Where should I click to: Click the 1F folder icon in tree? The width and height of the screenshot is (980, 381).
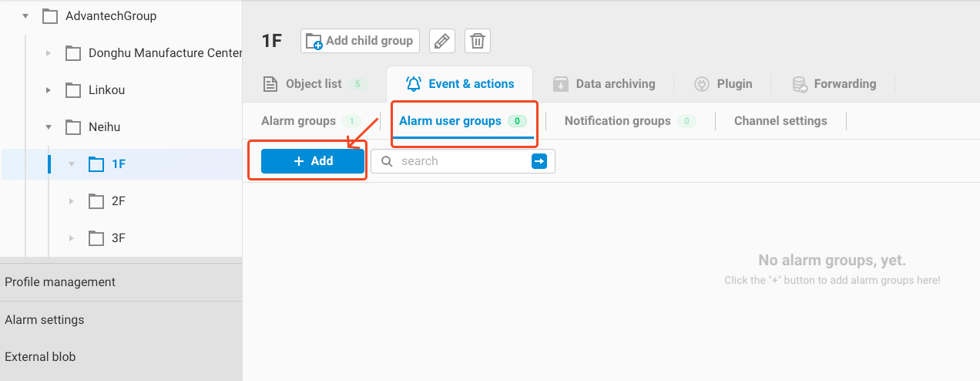[x=96, y=164]
